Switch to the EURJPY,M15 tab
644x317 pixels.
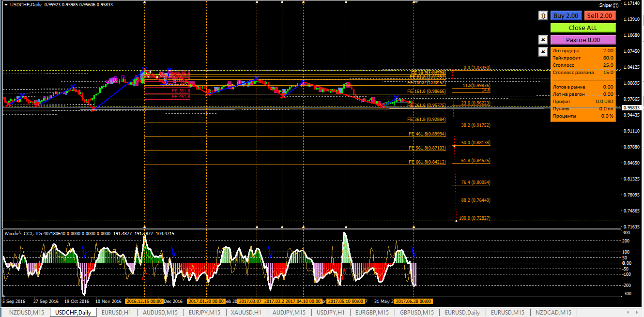(x=204, y=313)
